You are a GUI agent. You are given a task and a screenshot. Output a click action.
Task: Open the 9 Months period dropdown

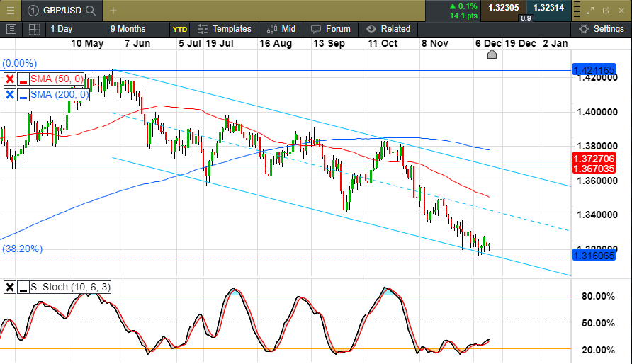coord(128,29)
